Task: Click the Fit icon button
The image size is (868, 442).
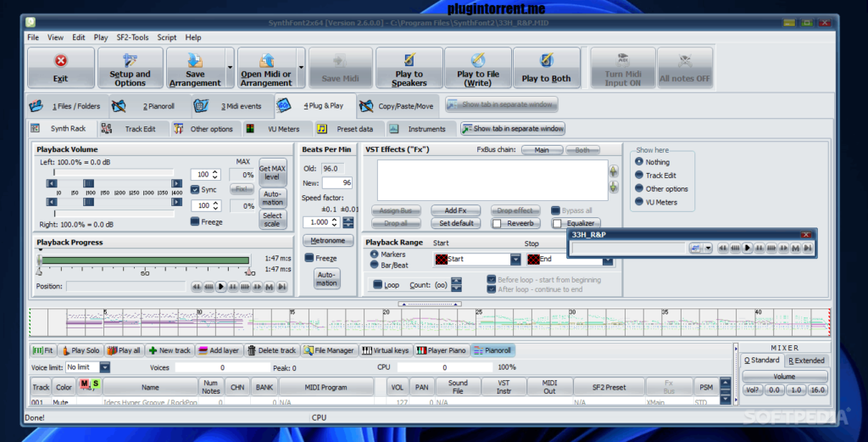Action: pos(43,350)
